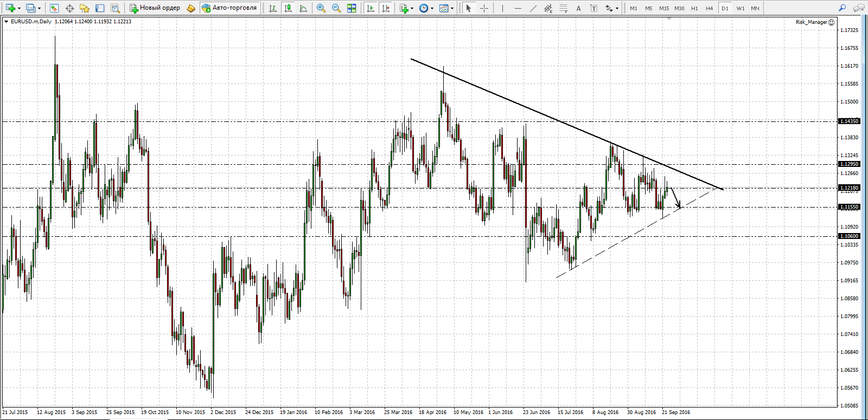
Task: Select the Crosshair tool
Action: (x=484, y=8)
